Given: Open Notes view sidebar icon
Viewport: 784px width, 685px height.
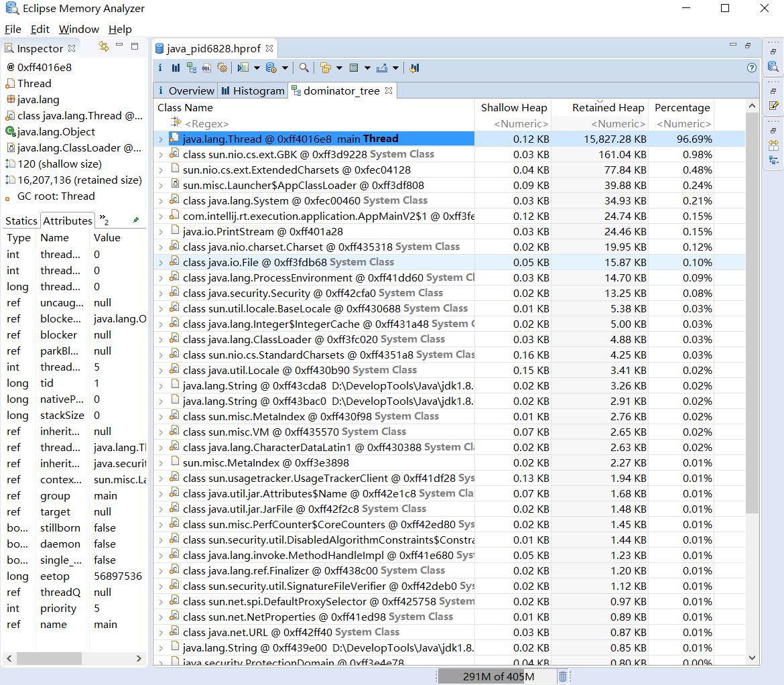Looking at the screenshot, I should point(773,105).
